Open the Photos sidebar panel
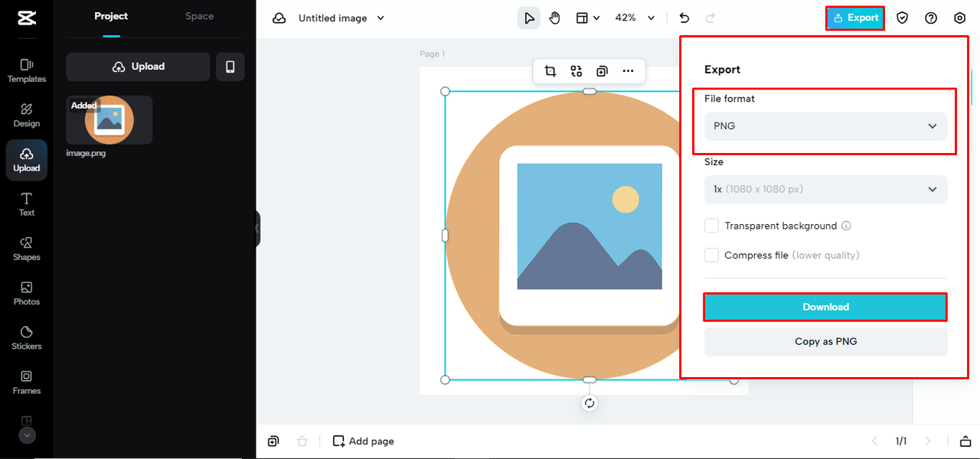Viewport: 980px width, 459px height. click(x=27, y=293)
